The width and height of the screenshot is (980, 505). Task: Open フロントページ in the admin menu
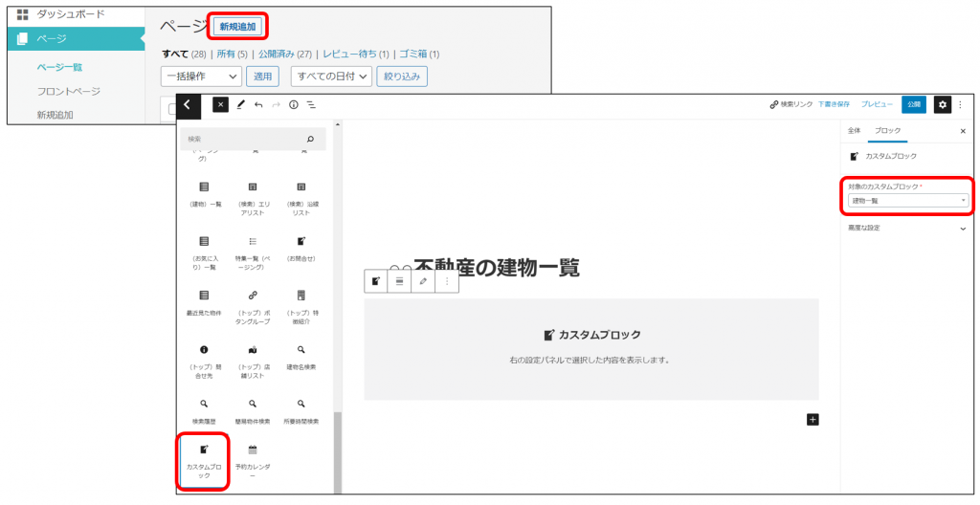68,91
